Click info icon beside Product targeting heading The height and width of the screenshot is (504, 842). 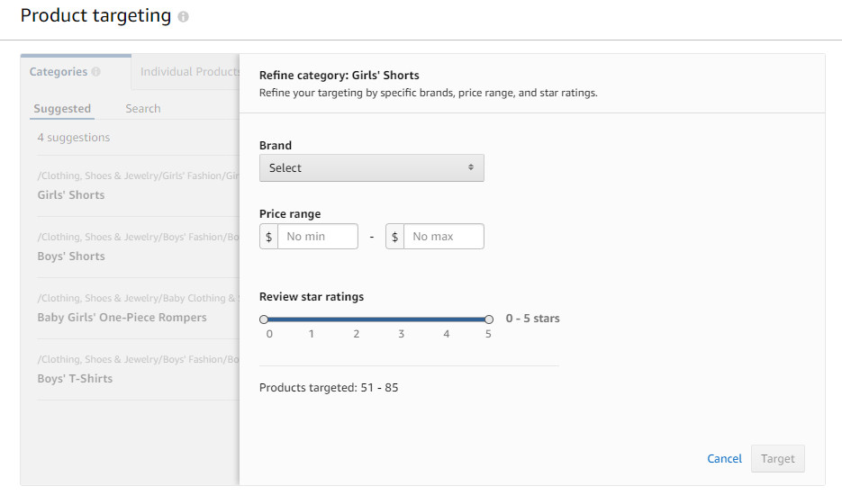[x=184, y=17]
